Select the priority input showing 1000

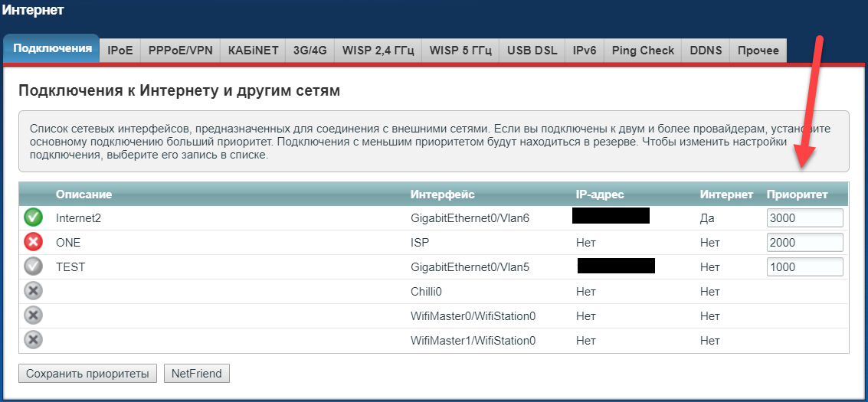[x=804, y=267]
